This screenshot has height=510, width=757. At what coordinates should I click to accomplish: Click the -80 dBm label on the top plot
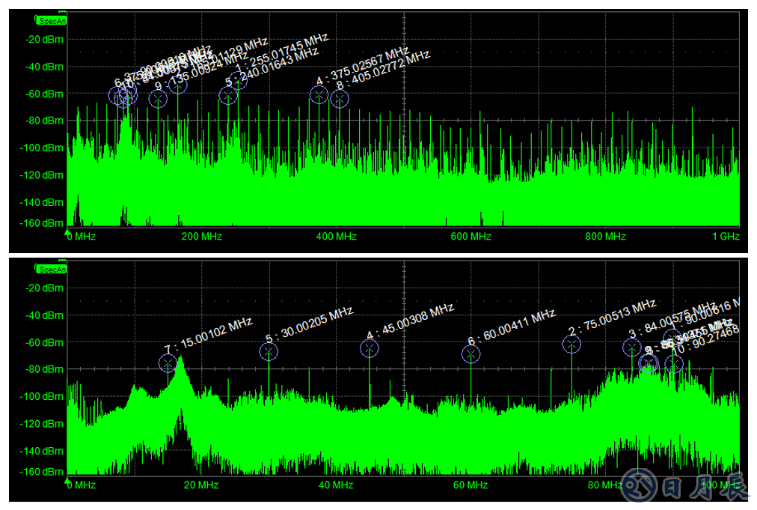[44, 121]
